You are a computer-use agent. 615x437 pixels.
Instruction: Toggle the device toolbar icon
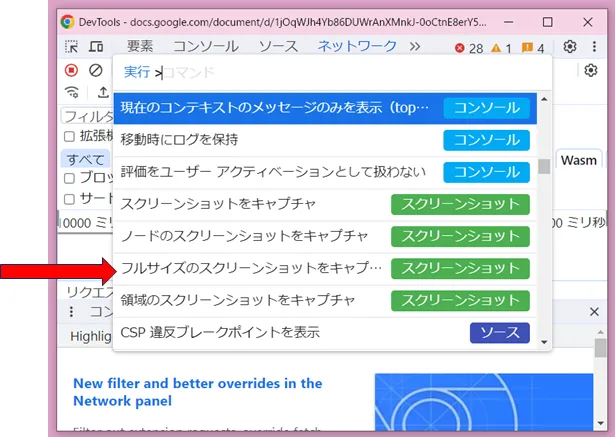[96, 46]
